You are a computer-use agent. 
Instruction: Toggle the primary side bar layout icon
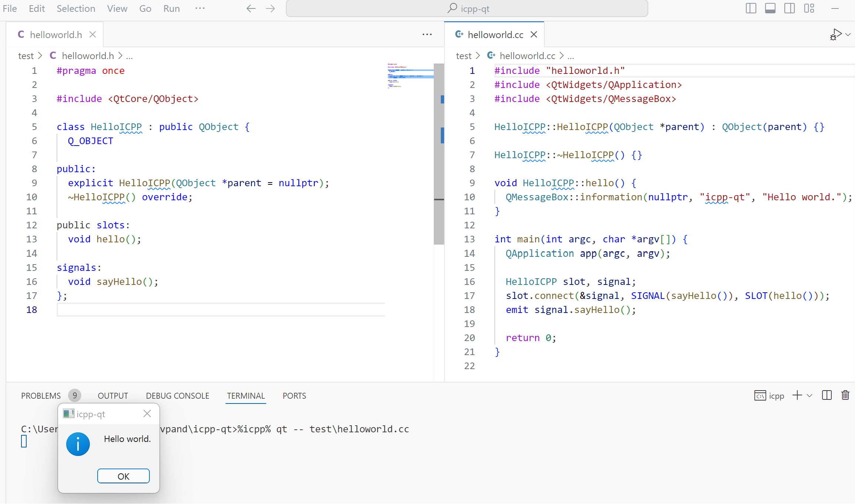(x=751, y=8)
